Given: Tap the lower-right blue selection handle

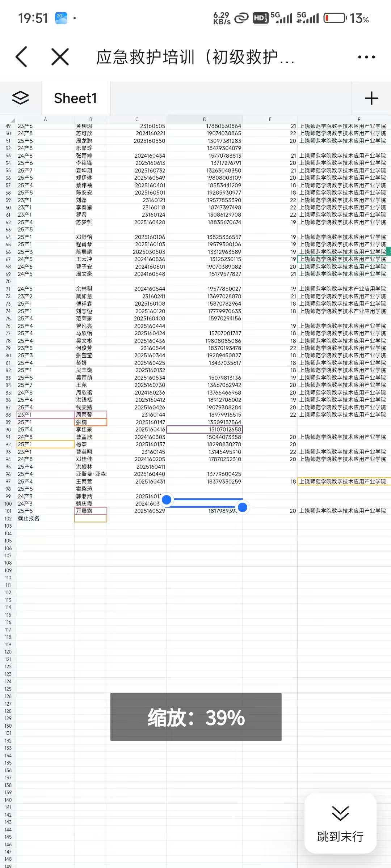Looking at the screenshot, I should (243, 507).
